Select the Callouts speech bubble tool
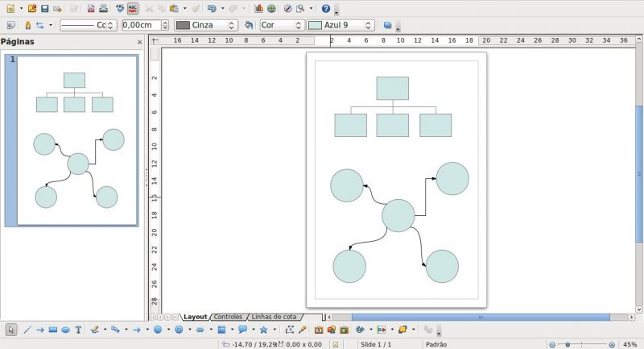This screenshot has height=349, width=644. point(243,330)
